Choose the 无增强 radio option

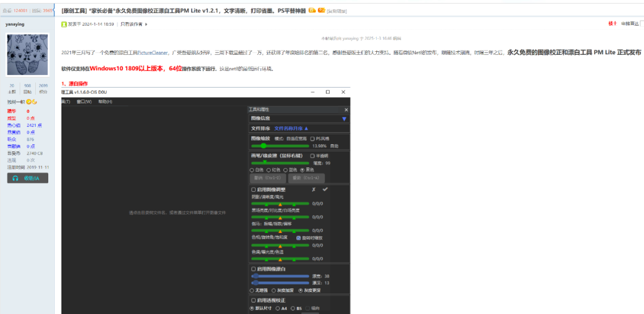coord(252,290)
